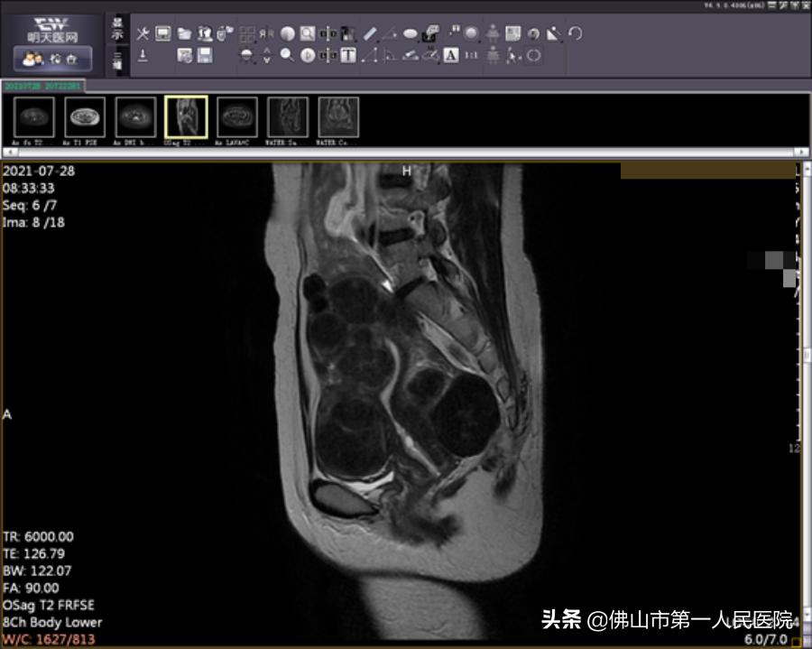Select the grid layout icon
The image size is (812, 649).
pyautogui.click(x=246, y=34)
